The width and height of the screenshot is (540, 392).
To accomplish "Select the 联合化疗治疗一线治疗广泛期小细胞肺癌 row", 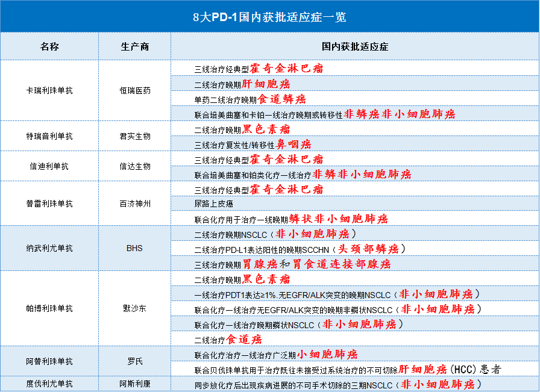I will 355,354.
